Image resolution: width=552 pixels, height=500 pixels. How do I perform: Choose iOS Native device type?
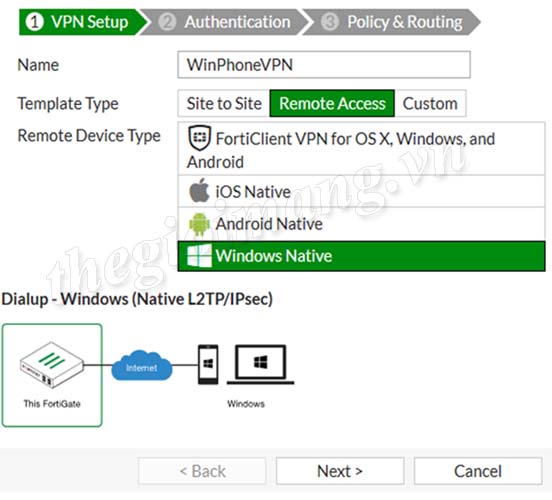[361, 191]
